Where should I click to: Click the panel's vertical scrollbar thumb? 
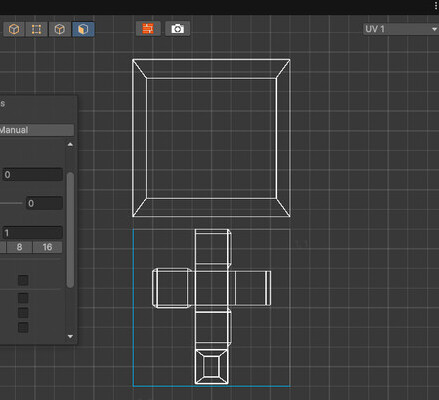coord(70,230)
